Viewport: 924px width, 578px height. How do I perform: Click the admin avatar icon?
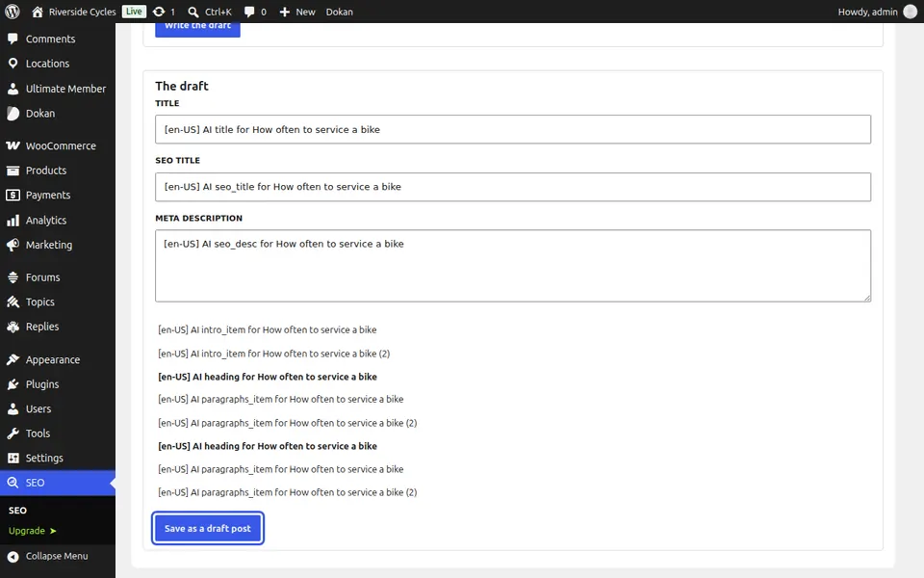[910, 12]
